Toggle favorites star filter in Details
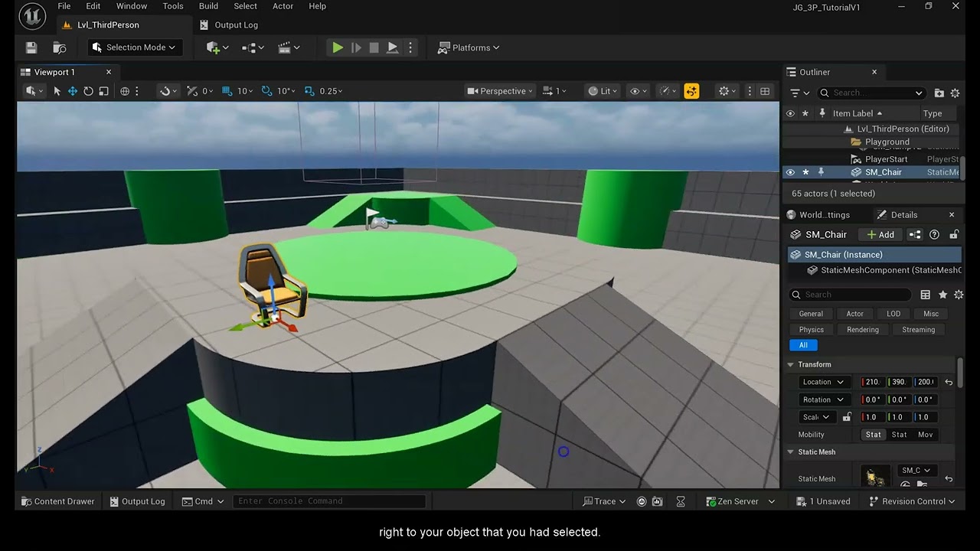This screenshot has height=551, width=980. tap(942, 295)
